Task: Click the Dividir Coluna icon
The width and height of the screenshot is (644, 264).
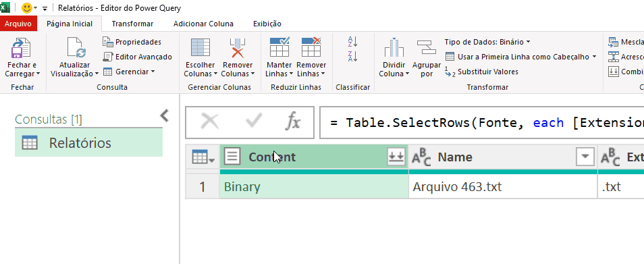Action: pyautogui.click(x=394, y=48)
